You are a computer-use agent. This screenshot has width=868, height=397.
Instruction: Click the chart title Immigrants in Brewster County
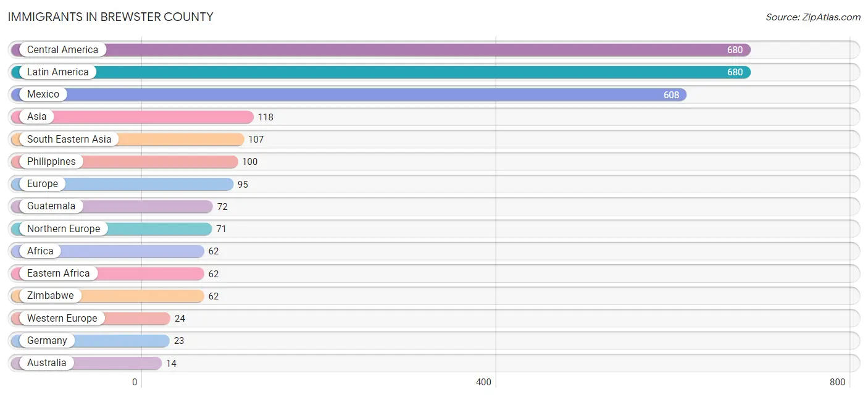[111, 17]
